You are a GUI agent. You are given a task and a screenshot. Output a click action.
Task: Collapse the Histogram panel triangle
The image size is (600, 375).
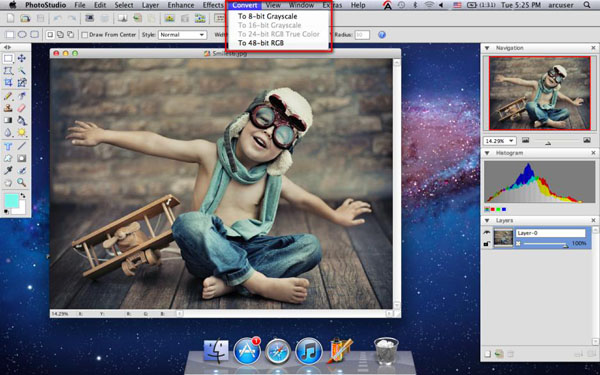487,153
